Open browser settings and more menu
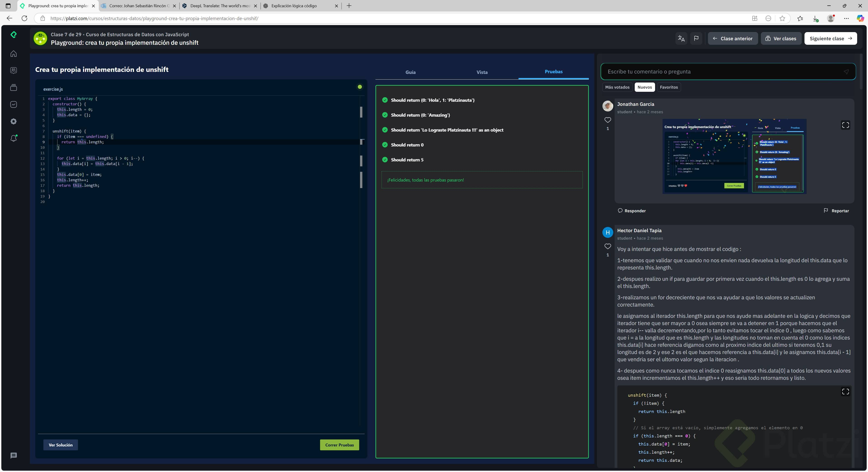 point(846,19)
